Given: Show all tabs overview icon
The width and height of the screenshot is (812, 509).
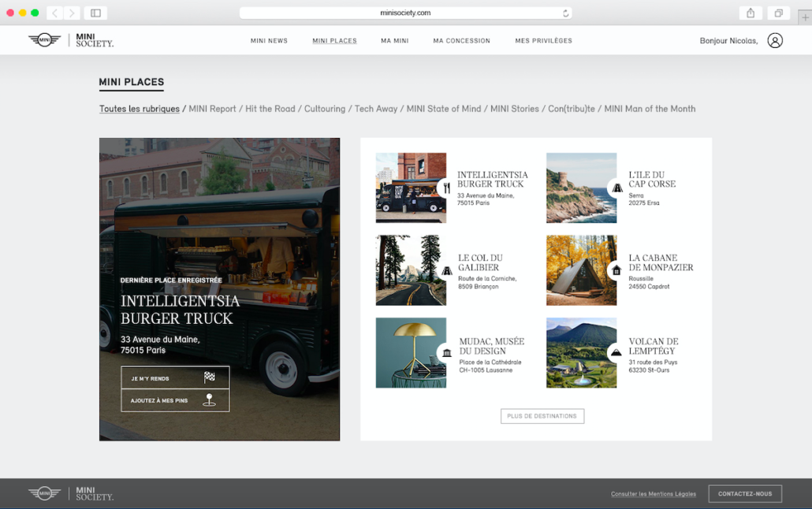Looking at the screenshot, I should pyautogui.click(x=778, y=13).
